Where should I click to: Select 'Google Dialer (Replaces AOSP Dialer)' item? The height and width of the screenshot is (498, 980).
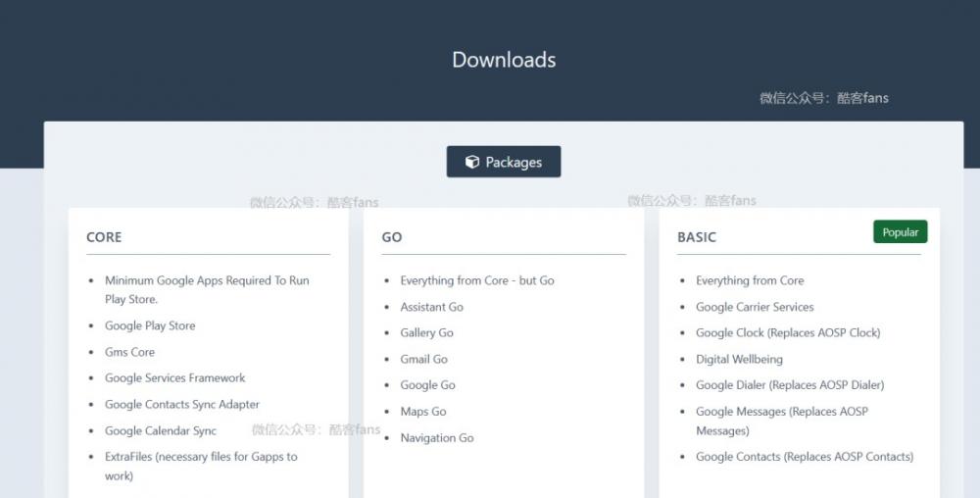click(790, 385)
